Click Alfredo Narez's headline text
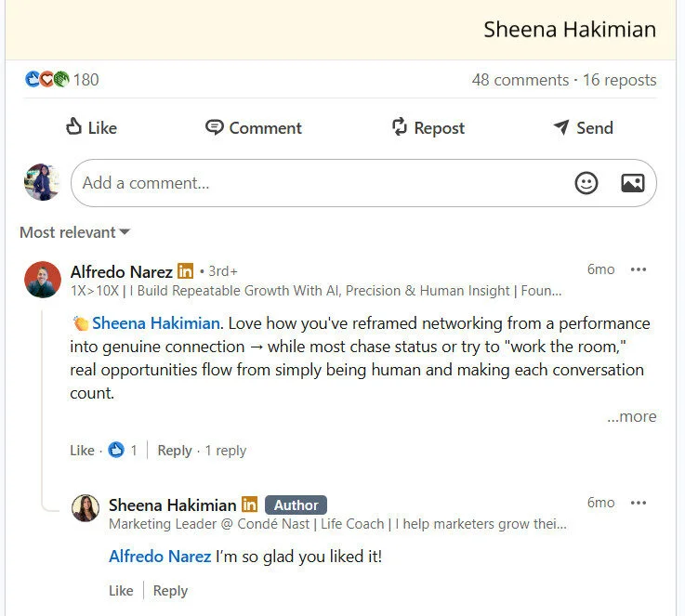The width and height of the screenshot is (685, 616). tap(316, 291)
